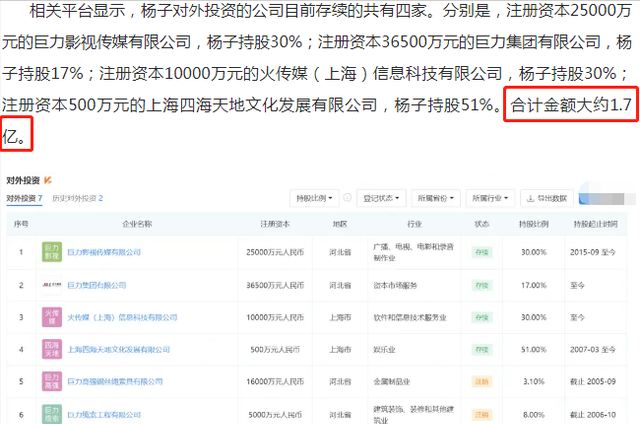Click the 截止 2005-09 date cell
This screenshot has height=424, width=640.
pos(593,382)
